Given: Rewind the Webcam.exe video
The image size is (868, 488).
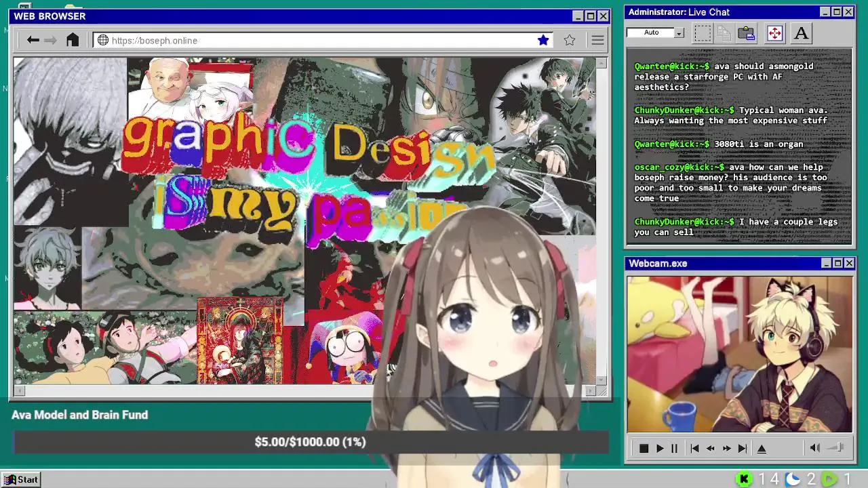Looking at the screenshot, I should 710,448.
